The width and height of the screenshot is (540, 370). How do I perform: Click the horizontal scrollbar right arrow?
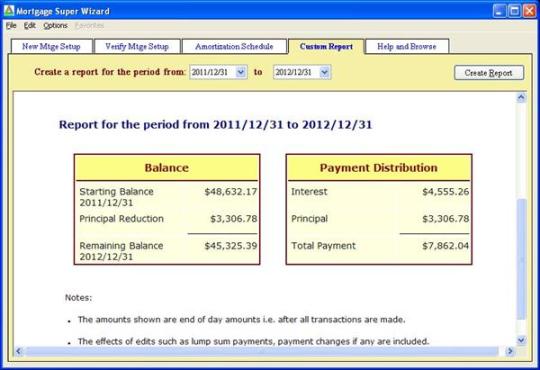point(510,351)
